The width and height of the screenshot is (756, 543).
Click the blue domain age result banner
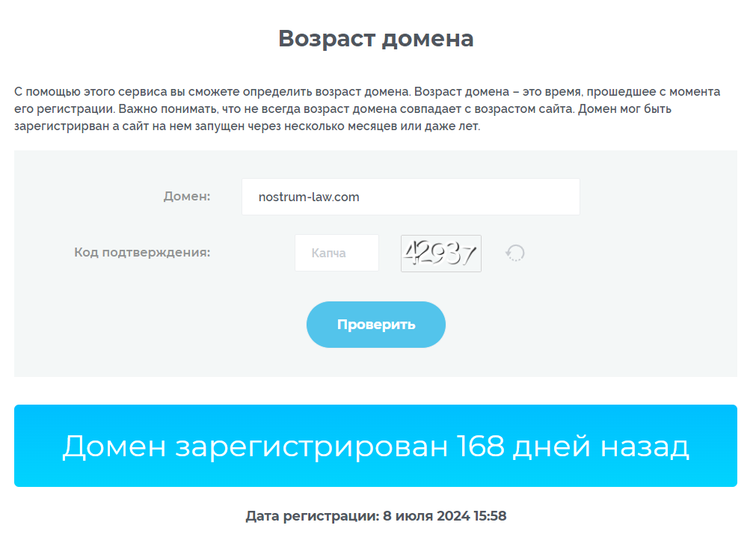coord(375,446)
